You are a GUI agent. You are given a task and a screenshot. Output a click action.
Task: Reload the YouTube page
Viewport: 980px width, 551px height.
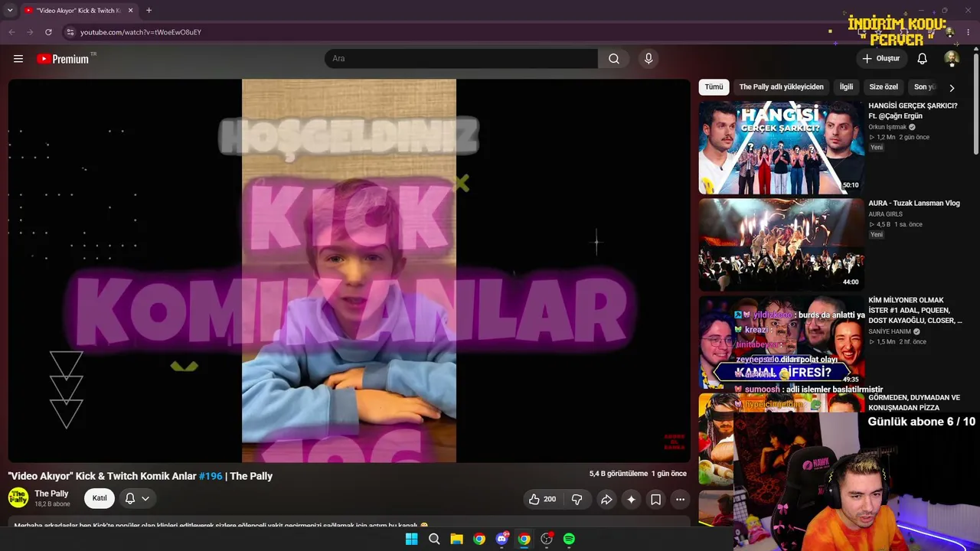tap(48, 32)
